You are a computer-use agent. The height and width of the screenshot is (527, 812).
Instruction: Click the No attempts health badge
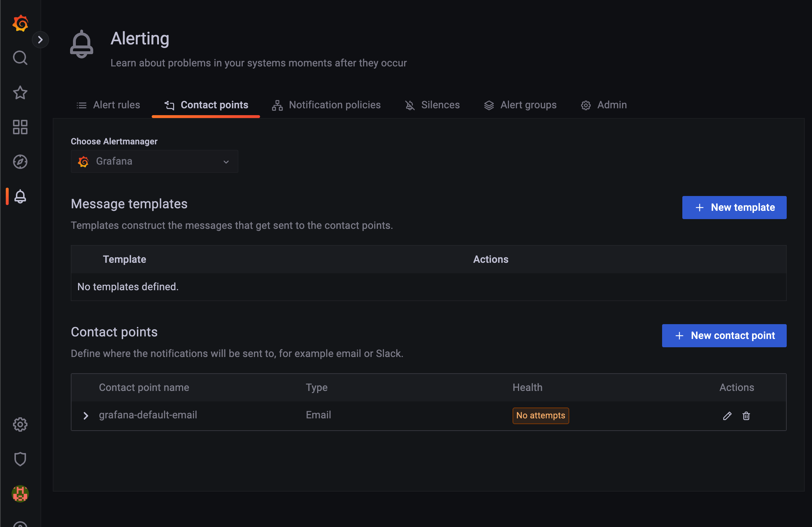point(540,416)
